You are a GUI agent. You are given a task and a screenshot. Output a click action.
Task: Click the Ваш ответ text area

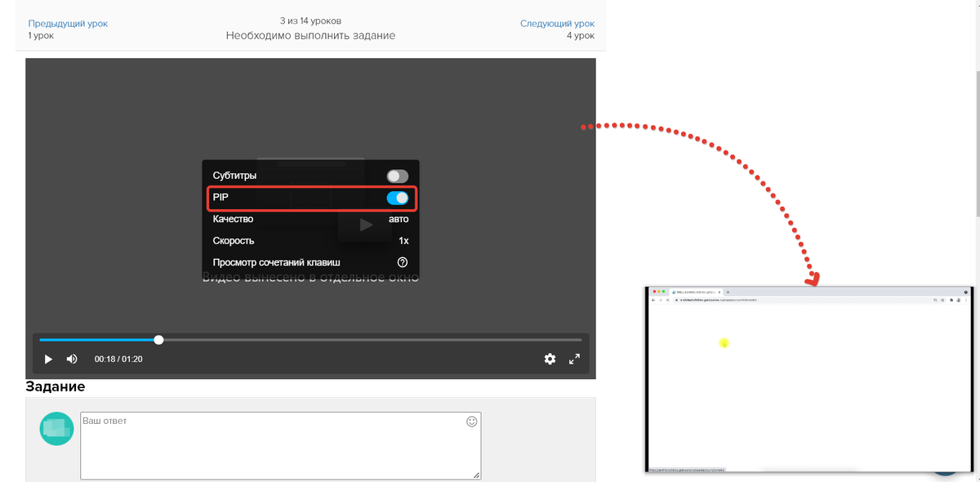click(280, 445)
